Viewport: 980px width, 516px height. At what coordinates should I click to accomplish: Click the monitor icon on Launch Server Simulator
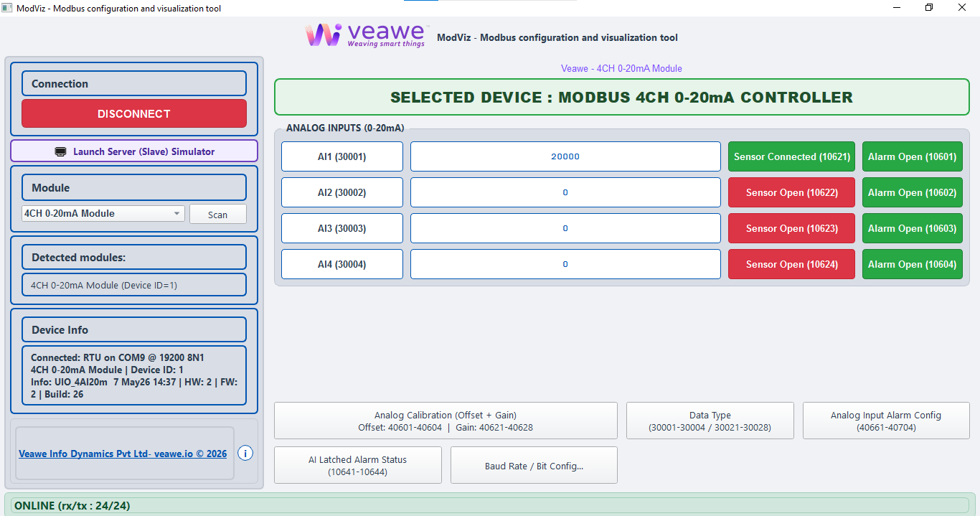[60, 151]
